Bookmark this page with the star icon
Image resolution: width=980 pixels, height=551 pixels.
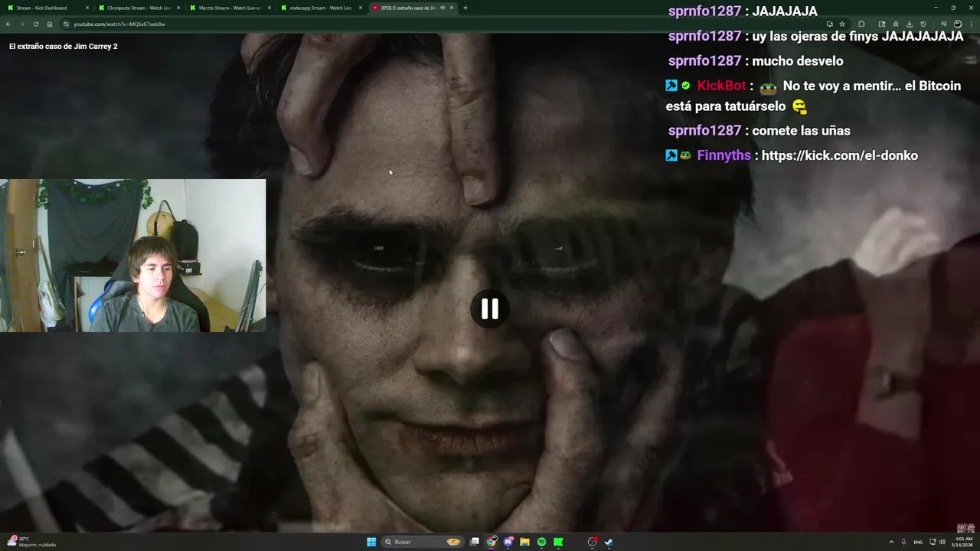(842, 24)
